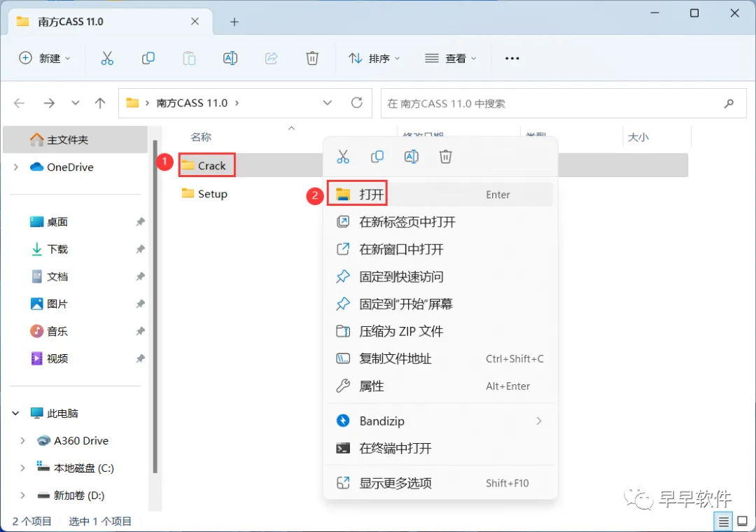Click Copy icon in the context menu

click(377, 157)
